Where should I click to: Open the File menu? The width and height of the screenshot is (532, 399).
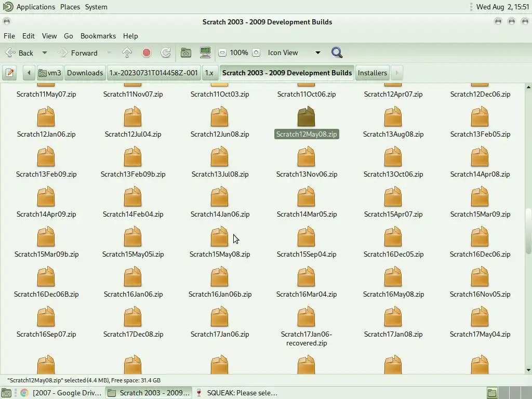[x=9, y=36]
